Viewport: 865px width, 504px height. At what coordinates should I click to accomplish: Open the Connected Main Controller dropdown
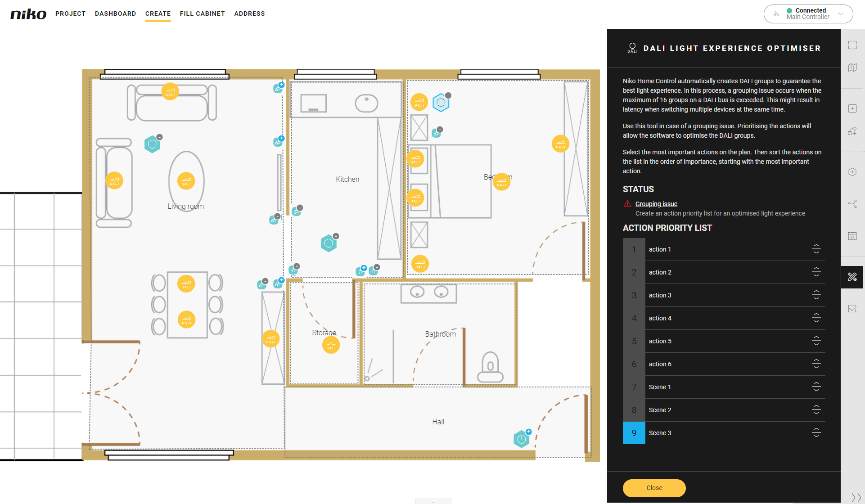808,14
